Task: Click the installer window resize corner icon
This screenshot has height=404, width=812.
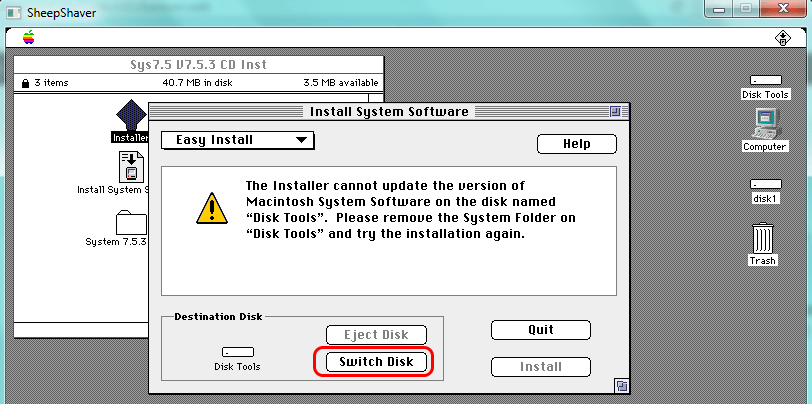Action: tap(621, 385)
